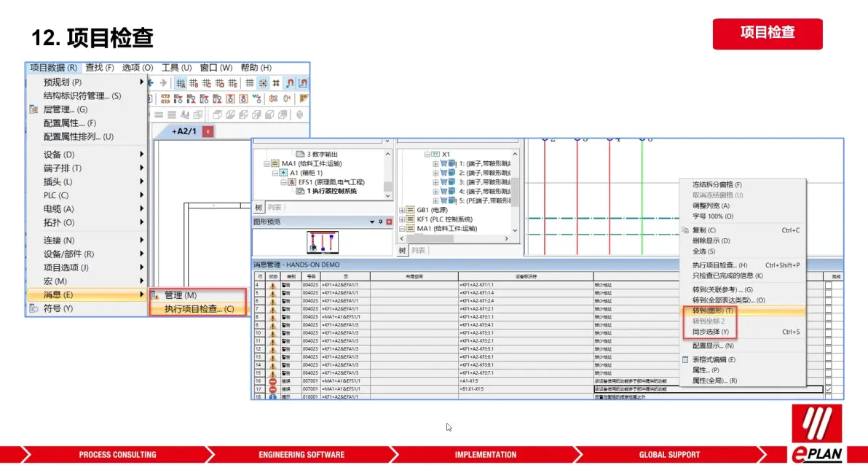Click the warning icon in message row 13
868x465 pixels.
click(x=273, y=356)
